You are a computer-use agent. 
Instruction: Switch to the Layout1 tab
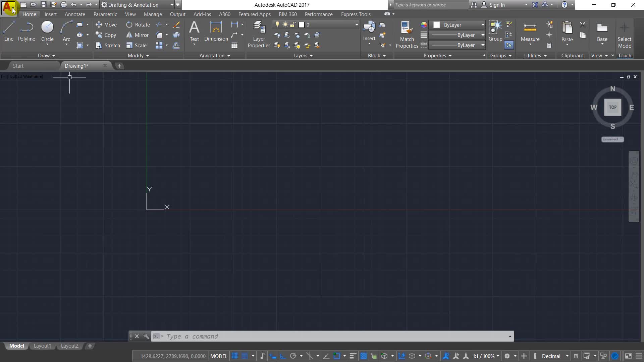[x=42, y=346]
